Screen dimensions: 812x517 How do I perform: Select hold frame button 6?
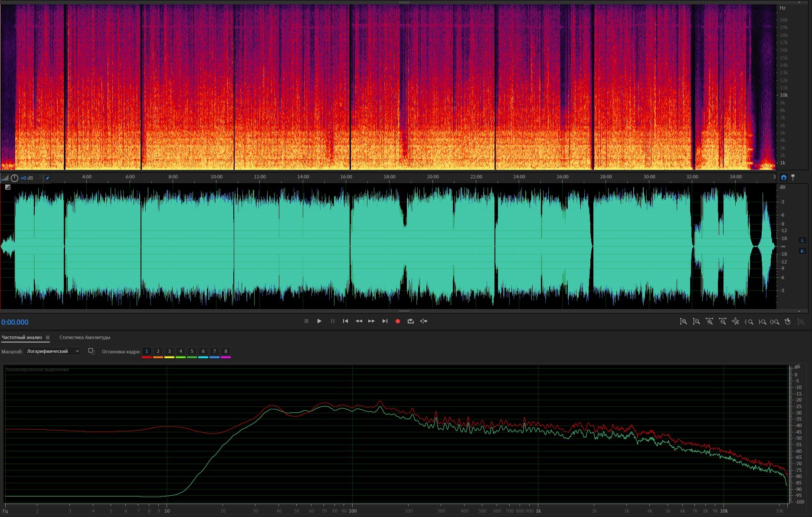pyautogui.click(x=203, y=351)
